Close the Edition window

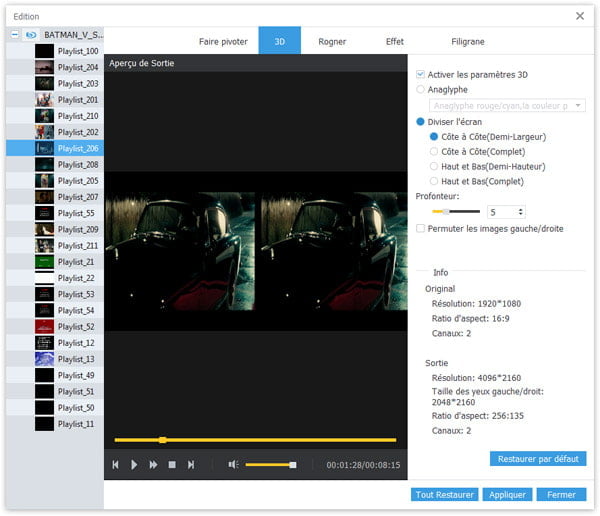click(x=580, y=16)
